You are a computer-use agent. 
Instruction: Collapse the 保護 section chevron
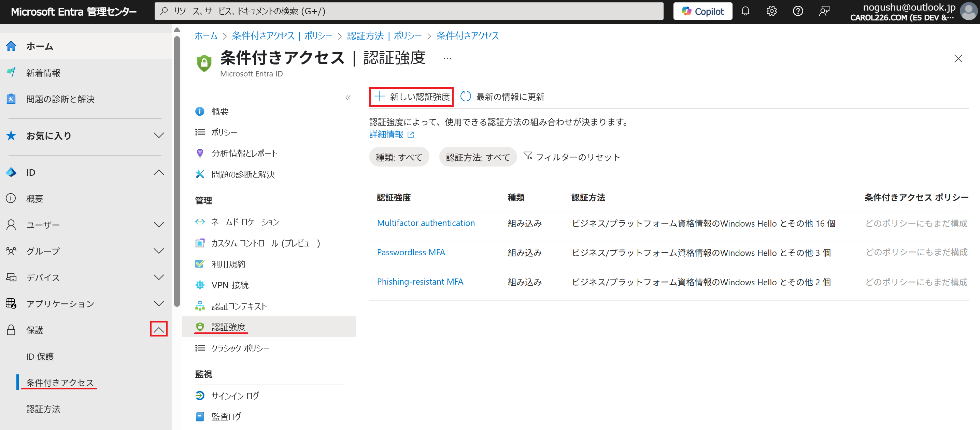(159, 329)
